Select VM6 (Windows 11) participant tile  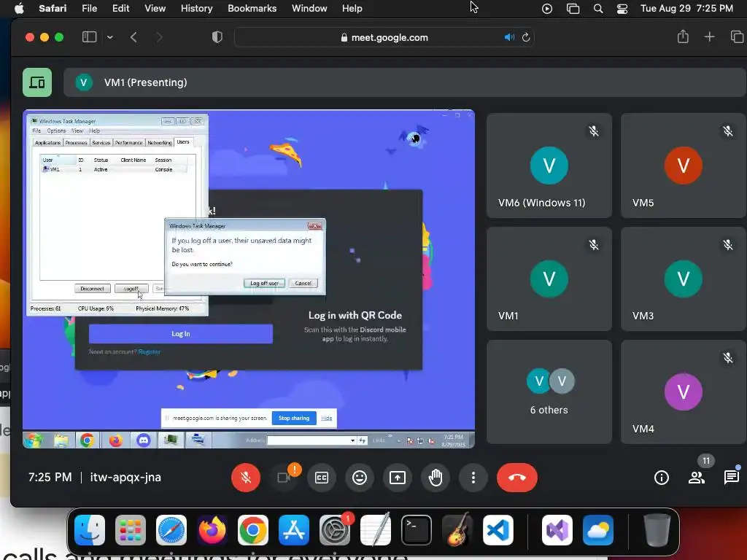[x=549, y=166]
